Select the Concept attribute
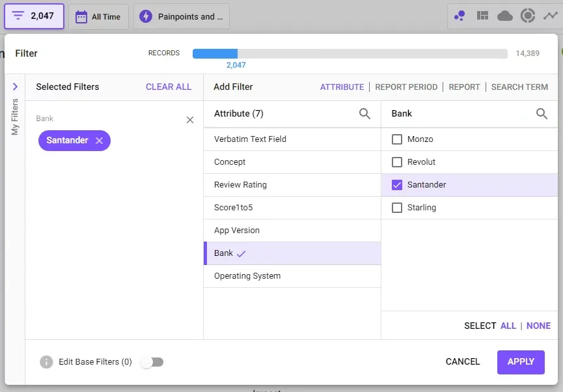This screenshot has width=563, height=392. pos(292,162)
